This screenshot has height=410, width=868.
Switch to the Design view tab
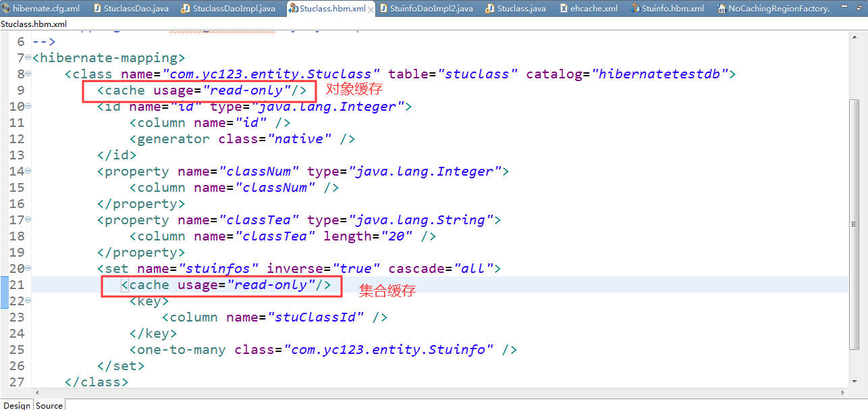coord(17,405)
